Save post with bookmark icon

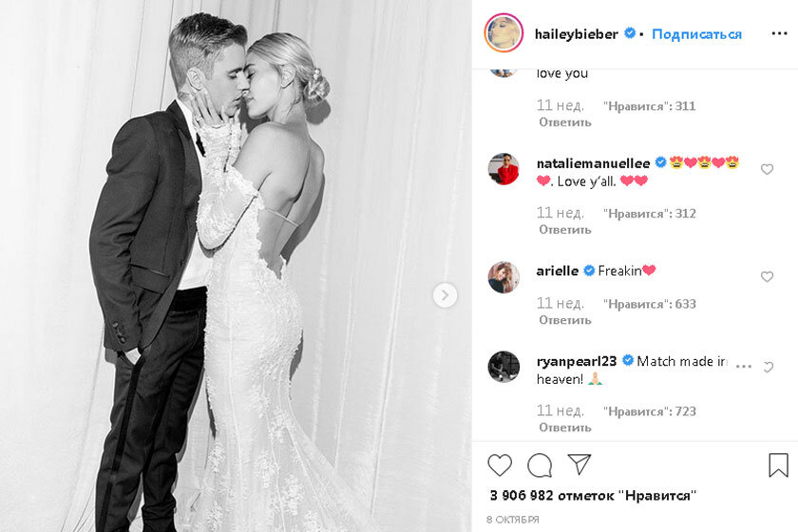pyautogui.click(x=778, y=465)
